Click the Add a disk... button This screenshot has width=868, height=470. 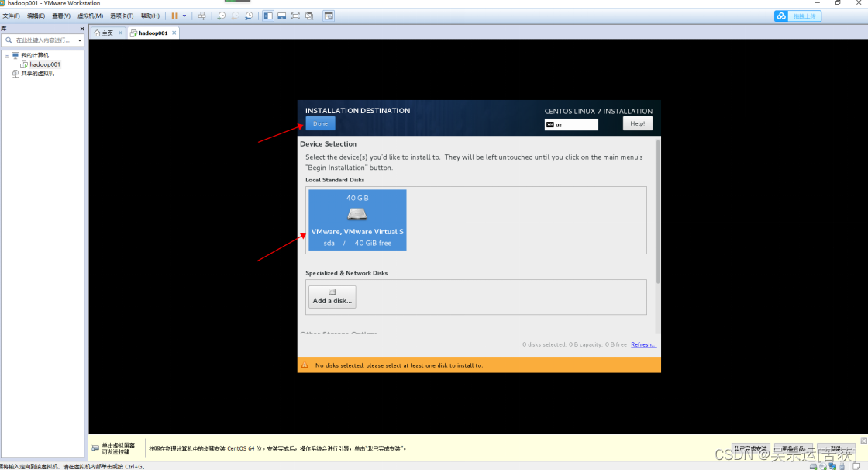pos(332,296)
